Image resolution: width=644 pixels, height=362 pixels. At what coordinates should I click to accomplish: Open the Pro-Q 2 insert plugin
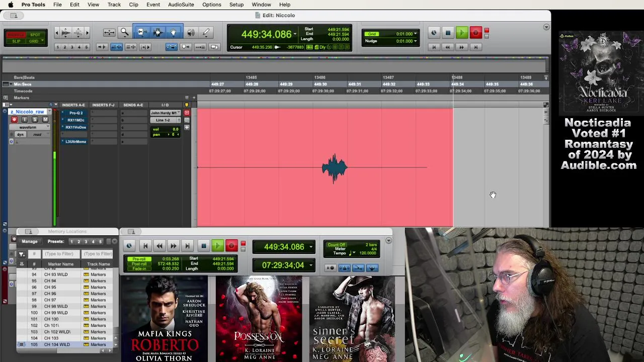tap(76, 113)
